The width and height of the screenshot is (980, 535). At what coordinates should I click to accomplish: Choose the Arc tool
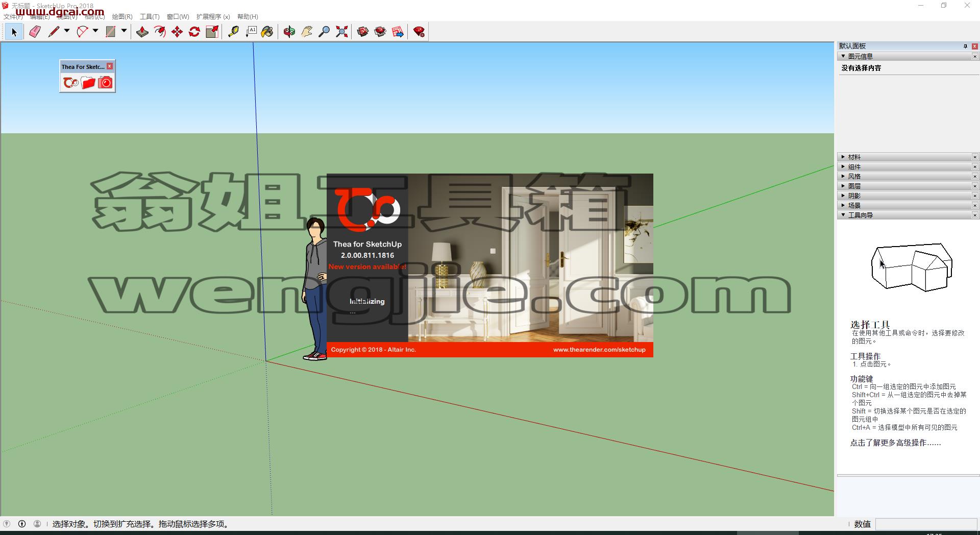82,32
